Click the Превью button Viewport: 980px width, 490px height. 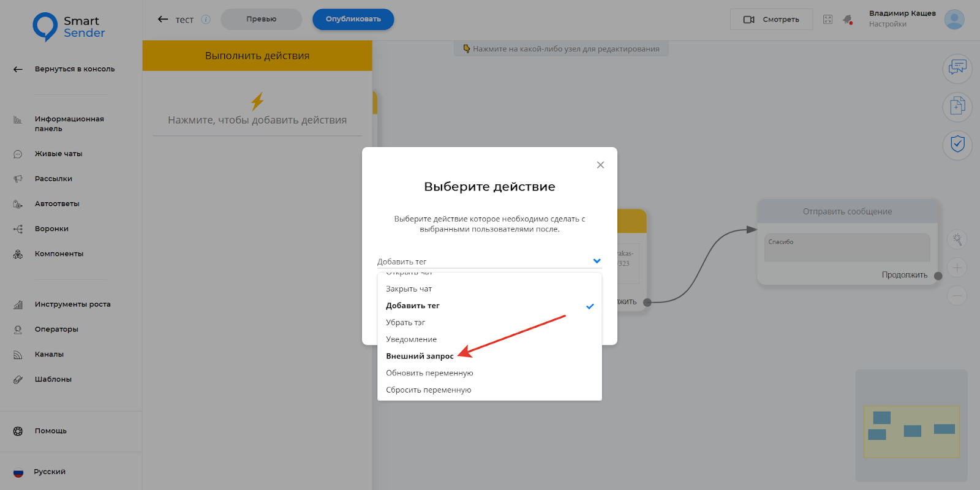pos(262,19)
